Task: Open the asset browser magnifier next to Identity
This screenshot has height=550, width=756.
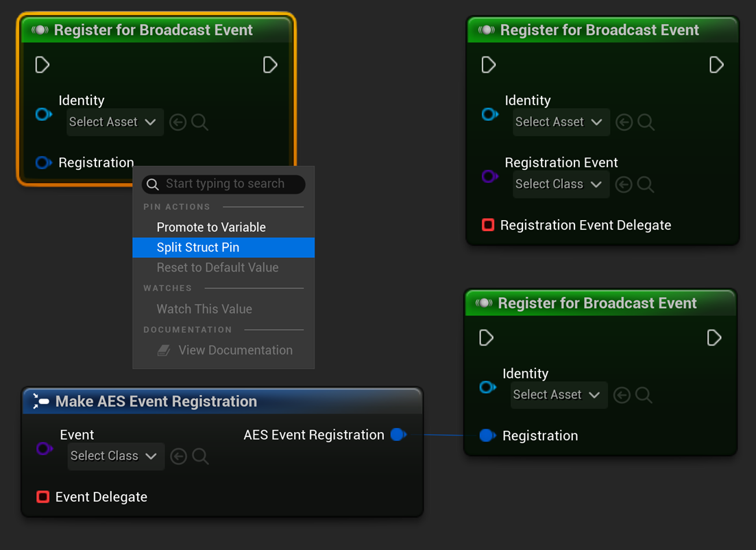Action: [x=199, y=122]
